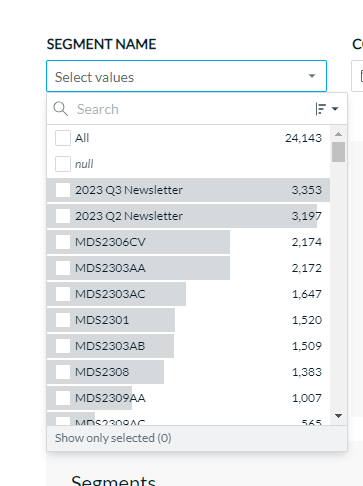Focus the Search input field
Image resolution: width=363 pixels, height=486 pixels.
(192, 109)
